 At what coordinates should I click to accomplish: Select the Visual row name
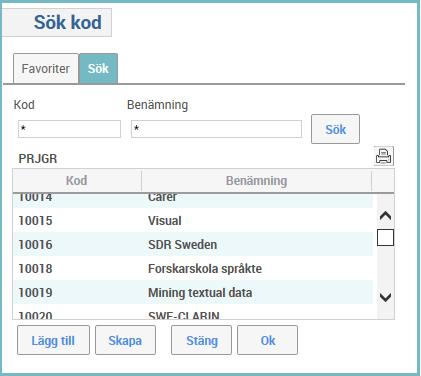point(165,221)
